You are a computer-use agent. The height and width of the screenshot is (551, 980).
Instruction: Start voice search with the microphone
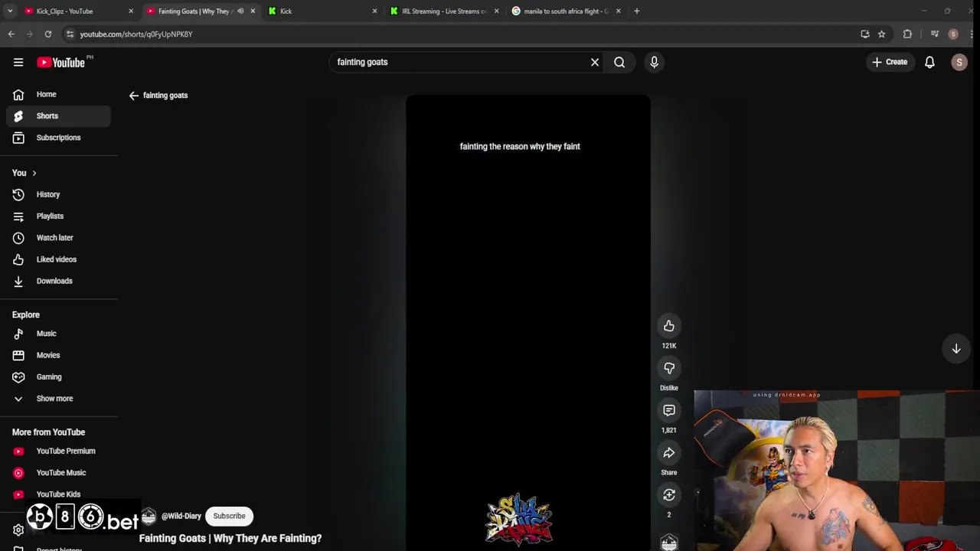click(654, 62)
